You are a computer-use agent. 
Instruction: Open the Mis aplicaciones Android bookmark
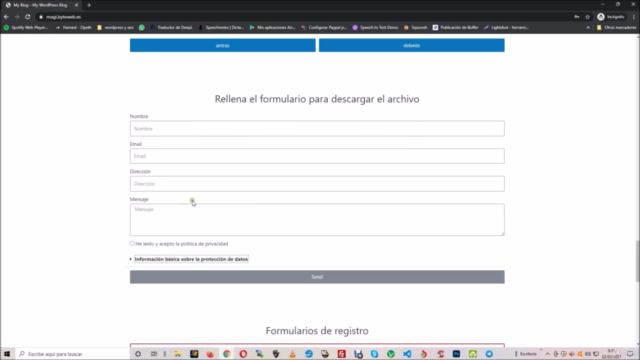(x=272, y=27)
